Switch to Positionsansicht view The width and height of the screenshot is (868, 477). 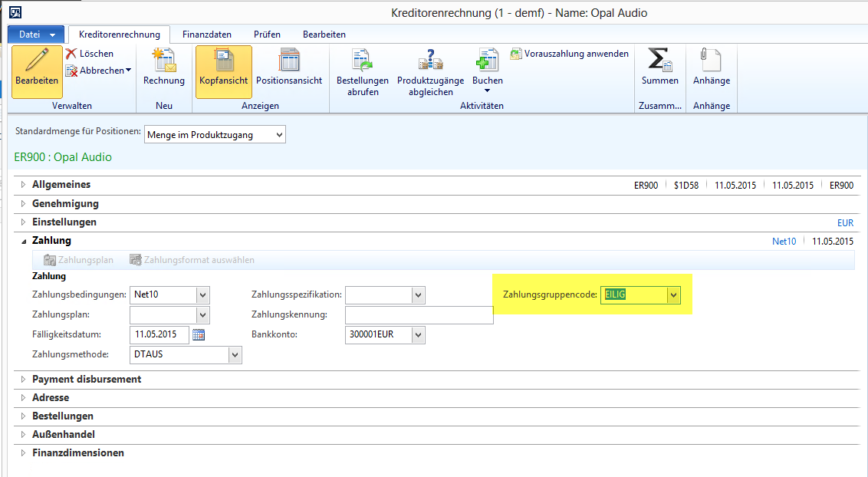[x=289, y=61]
